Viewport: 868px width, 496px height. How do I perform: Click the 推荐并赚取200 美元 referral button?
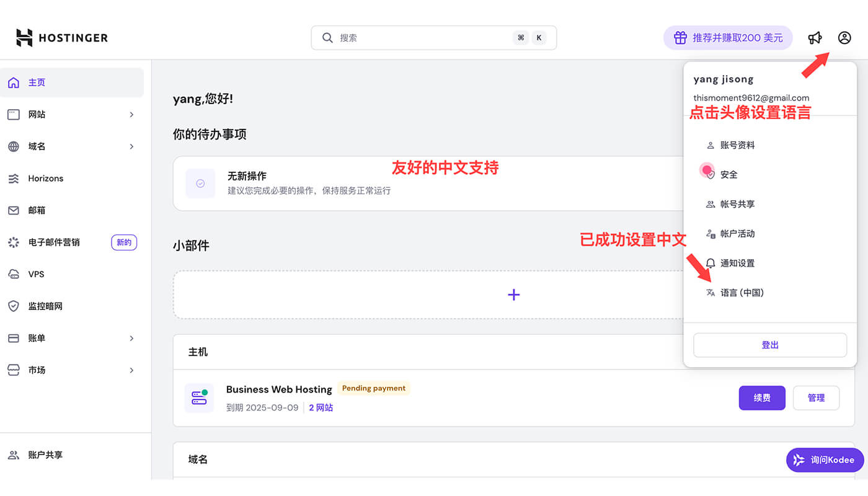[728, 38]
